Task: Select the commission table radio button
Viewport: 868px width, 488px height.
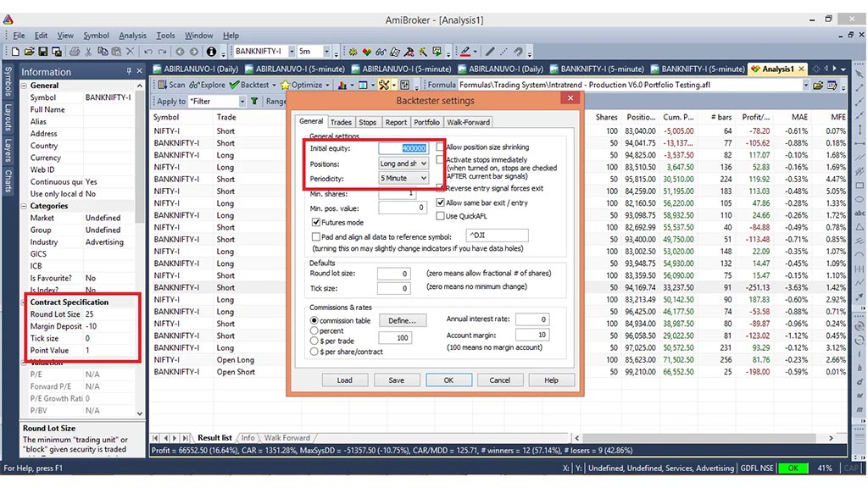Action: click(x=314, y=320)
